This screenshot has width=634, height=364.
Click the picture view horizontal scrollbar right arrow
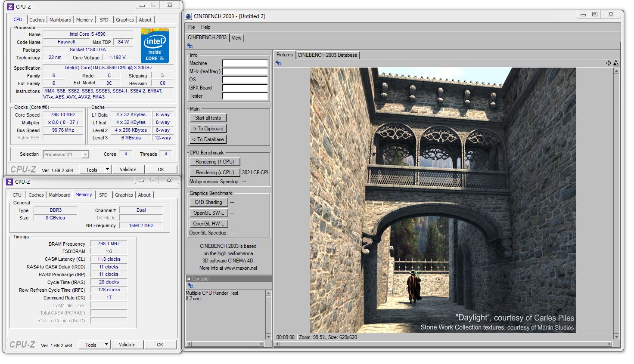[609, 344]
